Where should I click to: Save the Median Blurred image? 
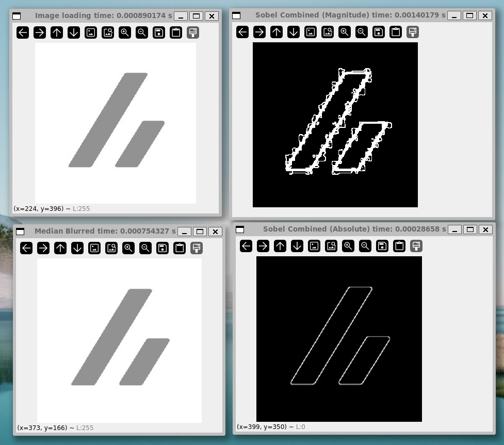[162, 248]
